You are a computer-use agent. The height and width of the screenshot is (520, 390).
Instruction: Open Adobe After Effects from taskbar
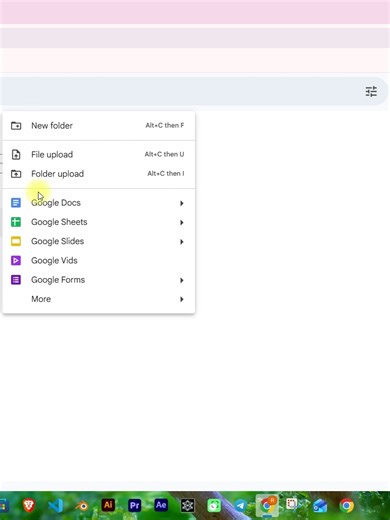[161, 505]
